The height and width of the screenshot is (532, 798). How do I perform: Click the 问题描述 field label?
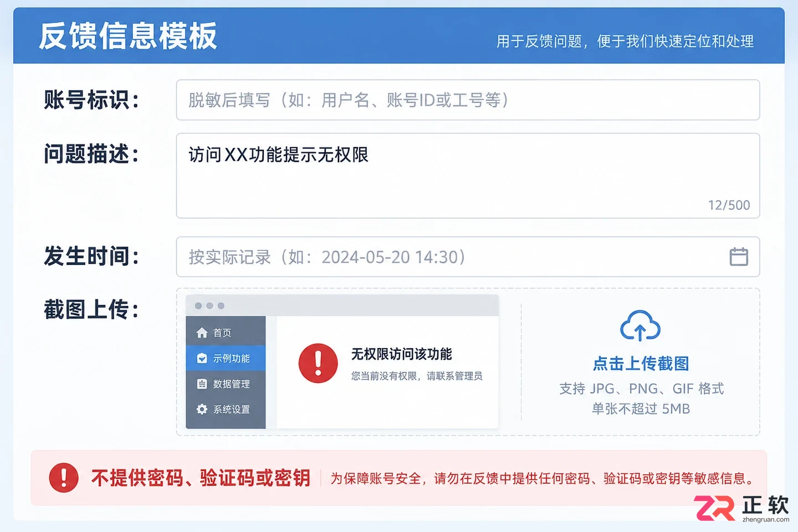(x=91, y=154)
